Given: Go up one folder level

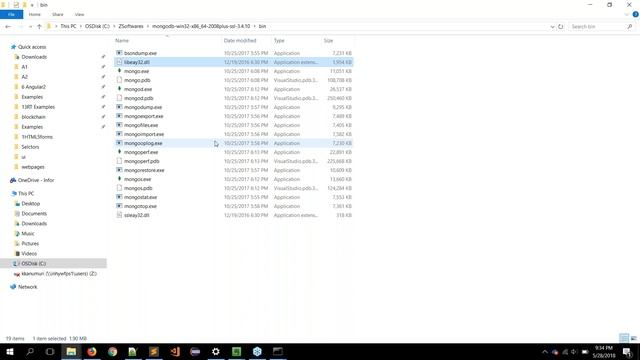Looking at the screenshot, I should (39, 27).
